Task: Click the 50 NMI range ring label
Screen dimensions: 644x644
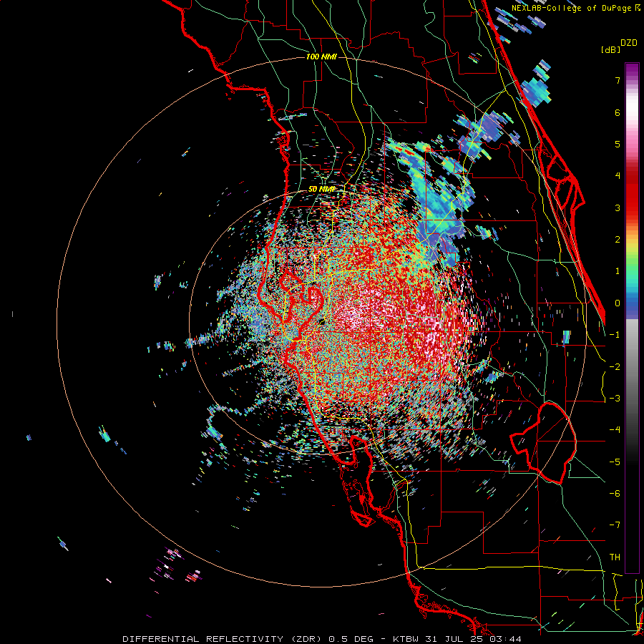Action: (x=321, y=189)
